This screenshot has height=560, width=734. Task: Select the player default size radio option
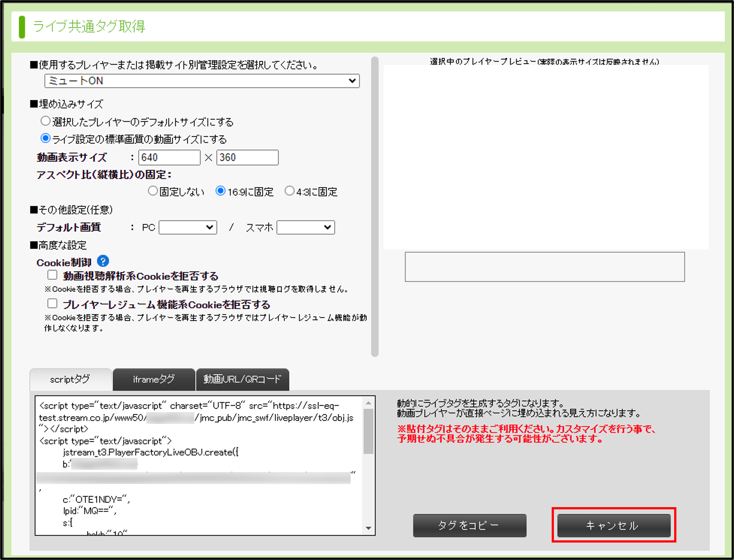point(45,121)
